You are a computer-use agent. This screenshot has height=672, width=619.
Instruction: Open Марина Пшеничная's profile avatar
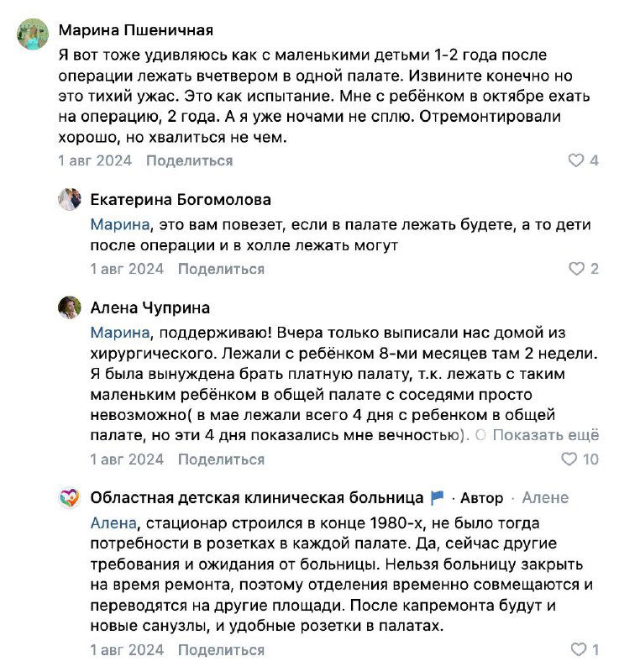(34, 34)
